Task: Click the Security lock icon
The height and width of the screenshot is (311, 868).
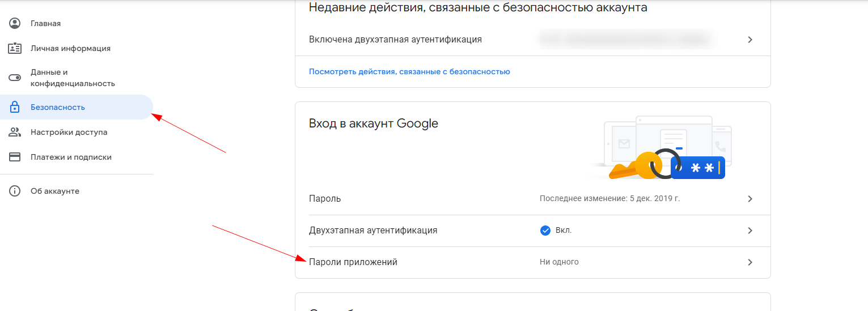Action: (15, 107)
